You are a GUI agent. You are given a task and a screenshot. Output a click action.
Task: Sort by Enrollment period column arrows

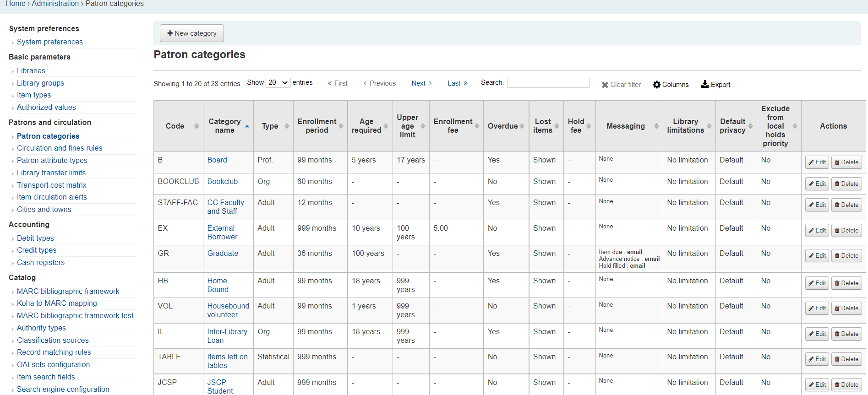341,126
